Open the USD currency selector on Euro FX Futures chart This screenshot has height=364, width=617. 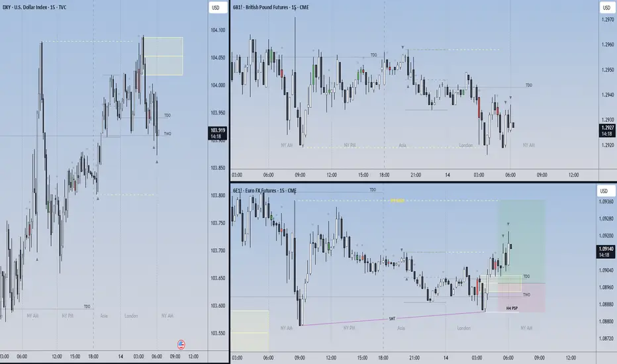click(x=606, y=191)
